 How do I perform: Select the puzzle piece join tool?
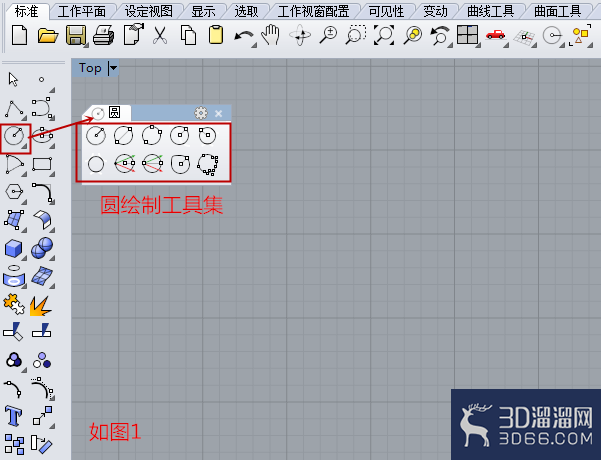point(14,305)
